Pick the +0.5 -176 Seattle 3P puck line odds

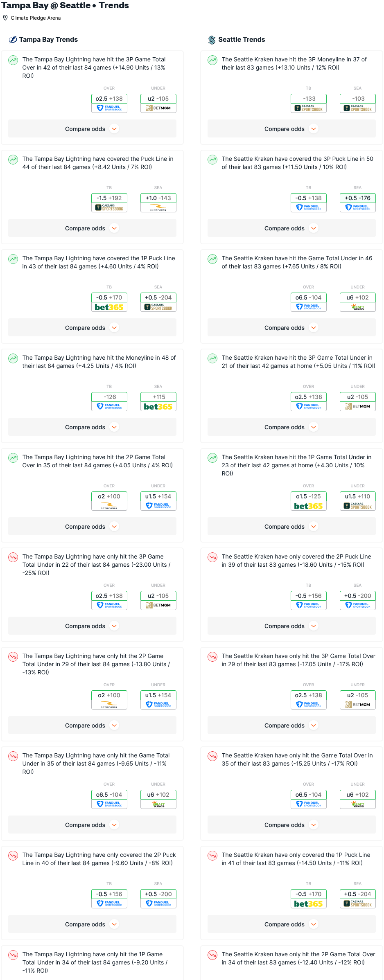pyautogui.click(x=357, y=198)
